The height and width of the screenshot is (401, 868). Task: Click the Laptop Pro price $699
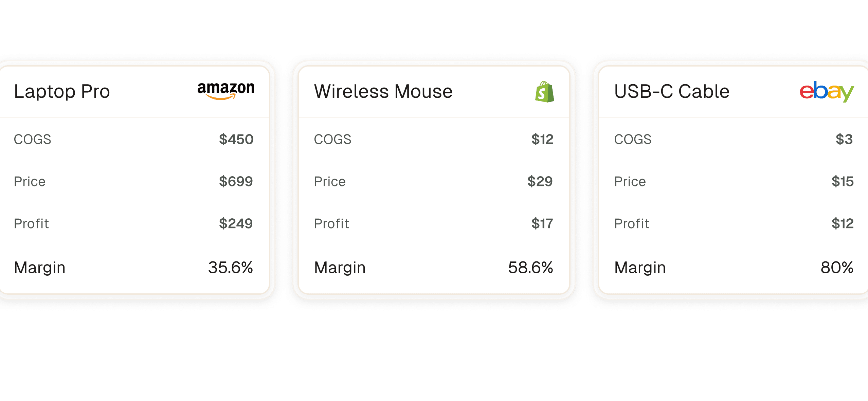pos(236,181)
